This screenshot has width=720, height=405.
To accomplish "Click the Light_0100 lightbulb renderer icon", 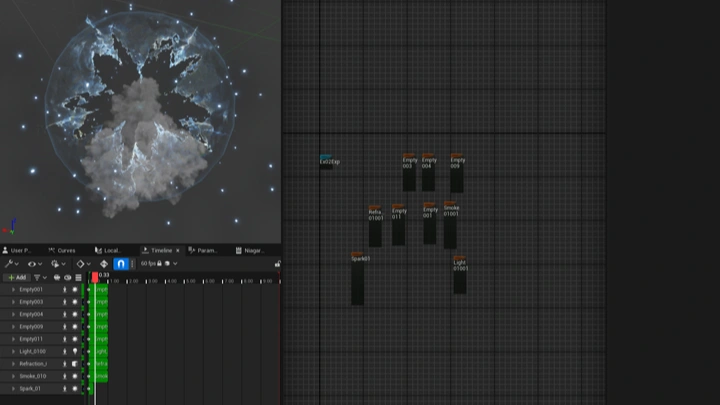I will pyautogui.click(x=74, y=352).
